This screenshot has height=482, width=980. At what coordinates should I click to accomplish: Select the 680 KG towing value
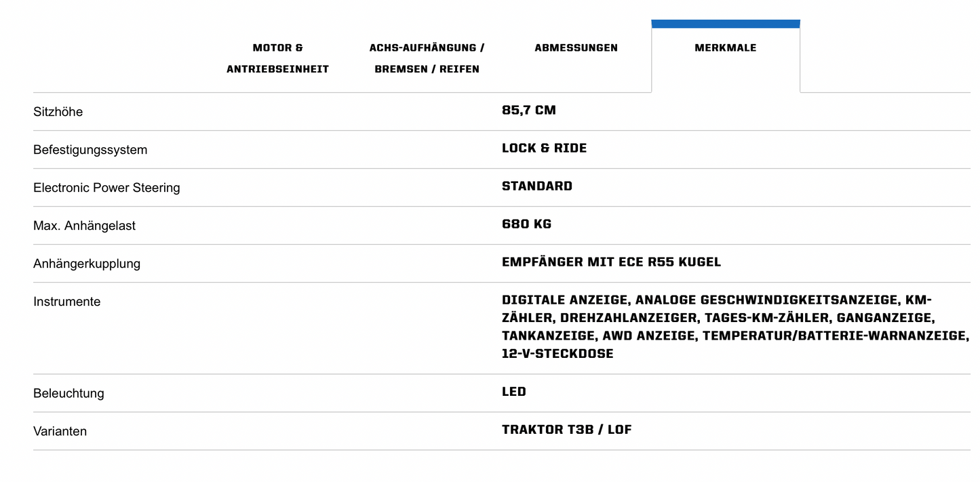click(x=527, y=224)
